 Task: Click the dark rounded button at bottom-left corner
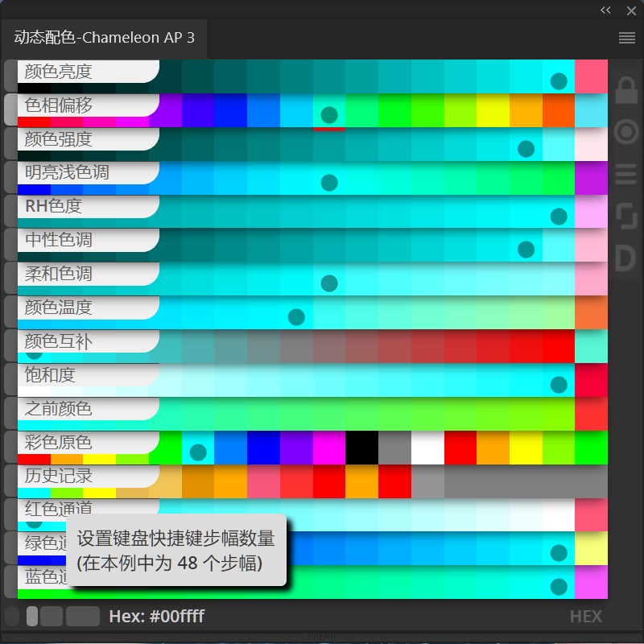pos(12,616)
